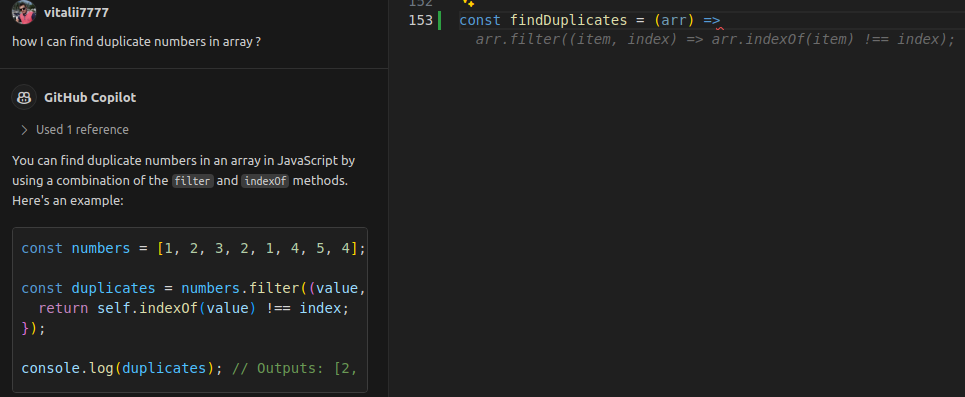Click the 'const duplicates' line in code block

194,288
